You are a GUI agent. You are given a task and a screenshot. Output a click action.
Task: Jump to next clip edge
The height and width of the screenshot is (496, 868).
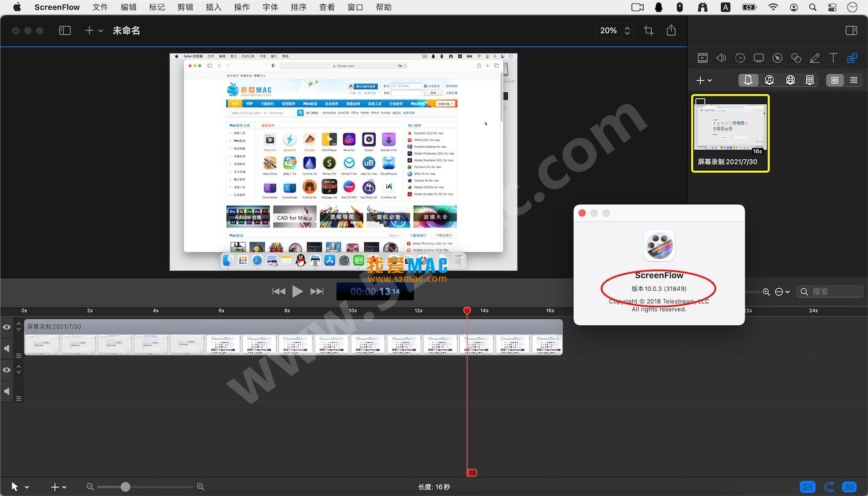coord(317,291)
